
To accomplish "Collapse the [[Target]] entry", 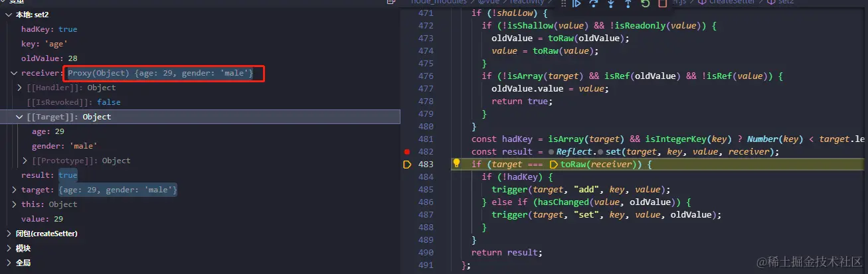I will (x=20, y=117).
